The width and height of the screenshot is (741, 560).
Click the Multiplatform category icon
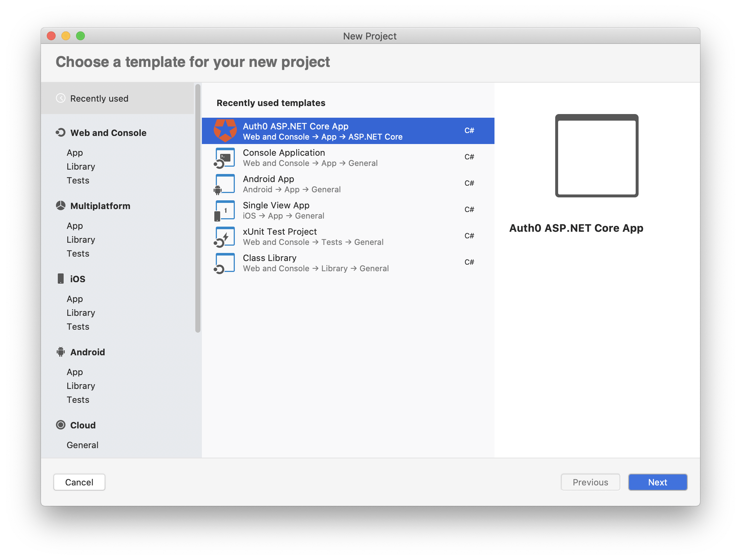click(61, 206)
